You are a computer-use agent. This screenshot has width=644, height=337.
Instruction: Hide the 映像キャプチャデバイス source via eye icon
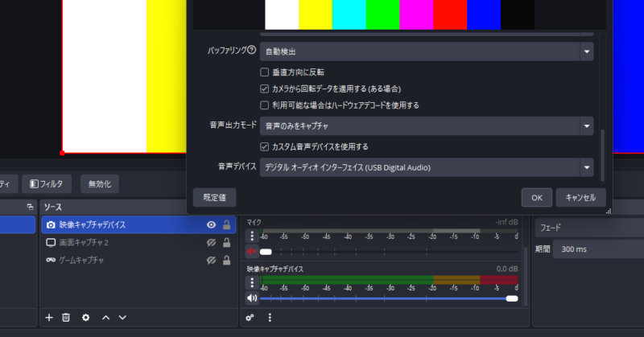point(211,225)
